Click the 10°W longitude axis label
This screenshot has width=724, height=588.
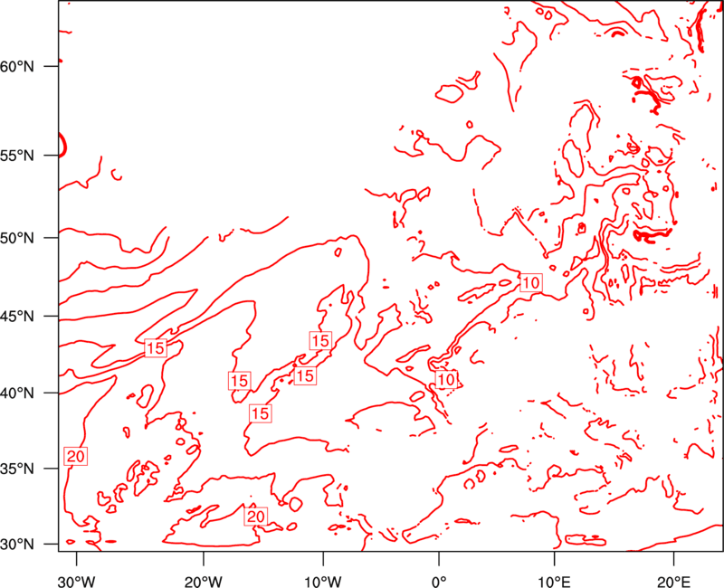[323, 582]
